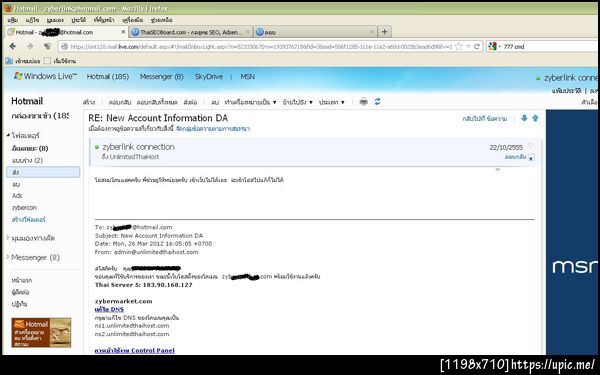Open the Firefox Tools menu
This screenshot has width=600, height=375.
click(132, 20)
